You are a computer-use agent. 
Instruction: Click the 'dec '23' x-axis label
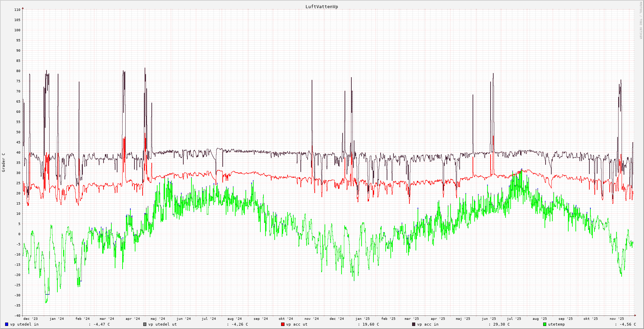31,319
